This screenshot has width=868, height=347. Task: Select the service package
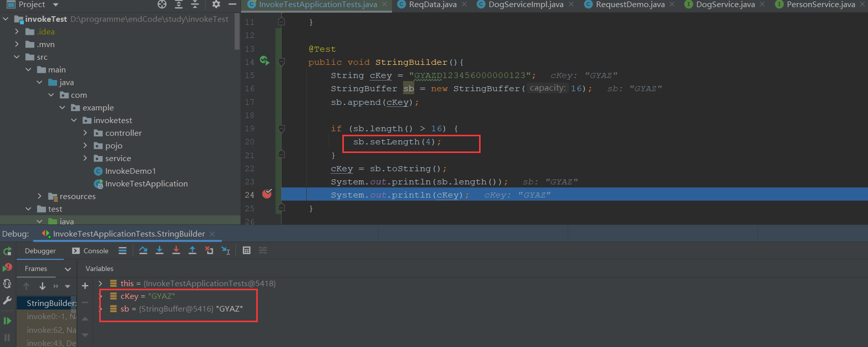coord(118,158)
